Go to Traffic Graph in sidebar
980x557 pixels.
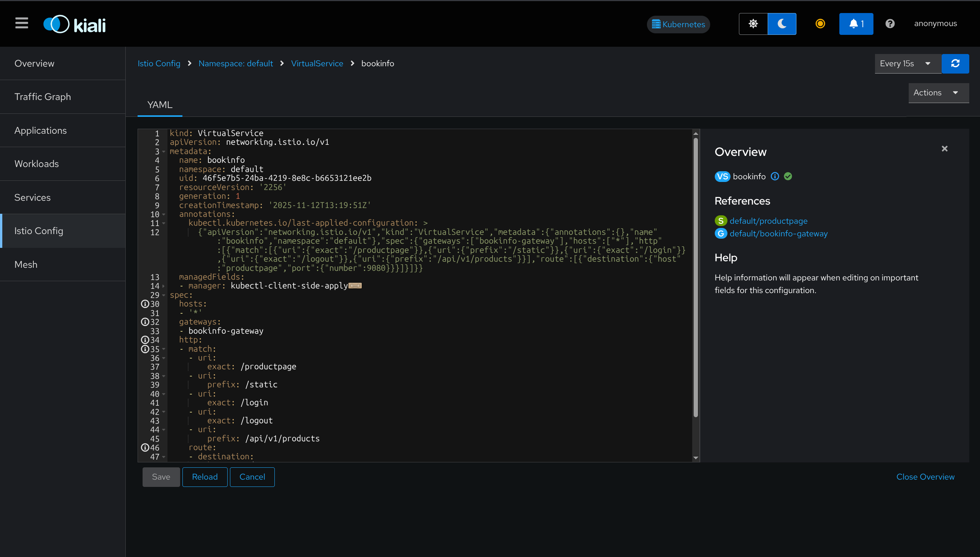(43, 97)
